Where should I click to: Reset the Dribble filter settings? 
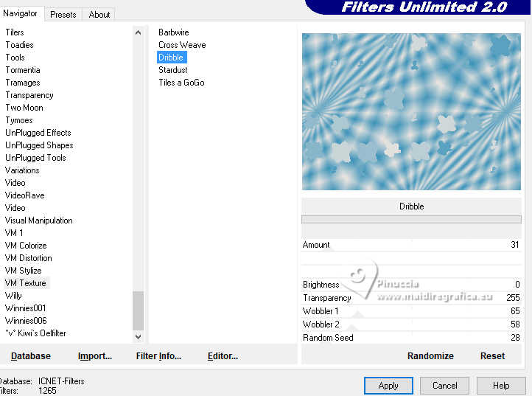coord(492,355)
